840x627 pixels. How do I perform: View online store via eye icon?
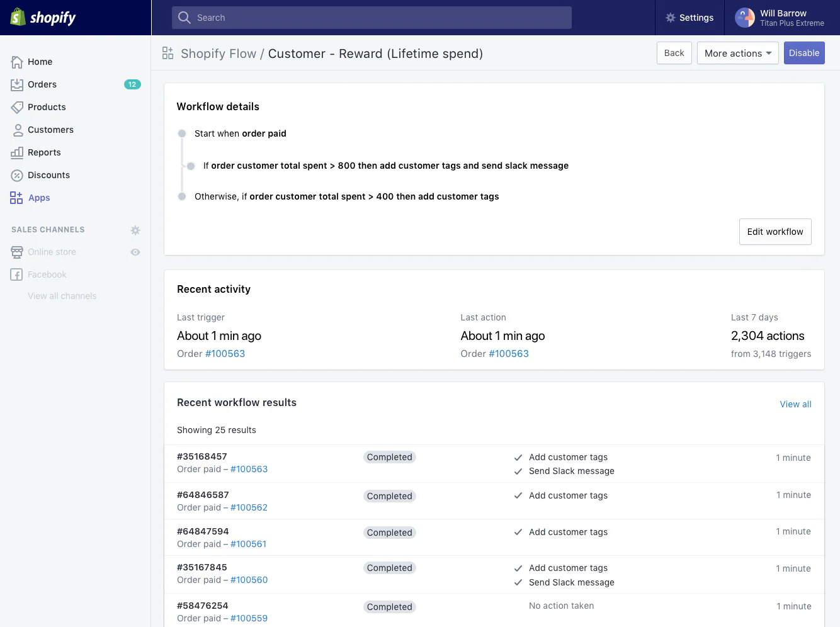click(x=135, y=252)
